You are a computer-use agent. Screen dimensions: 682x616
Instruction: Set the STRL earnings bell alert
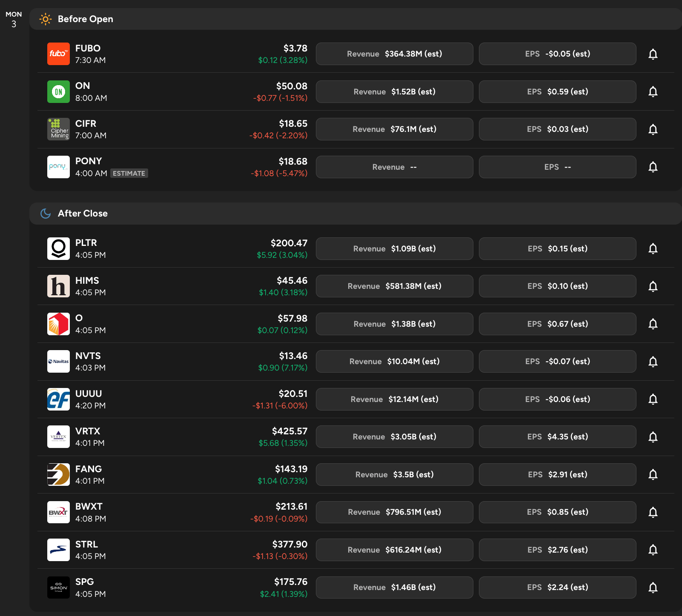point(653,550)
